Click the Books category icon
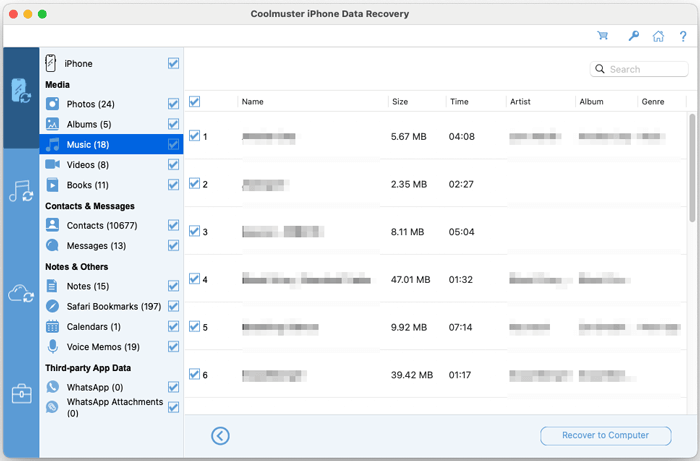 [52, 185]
